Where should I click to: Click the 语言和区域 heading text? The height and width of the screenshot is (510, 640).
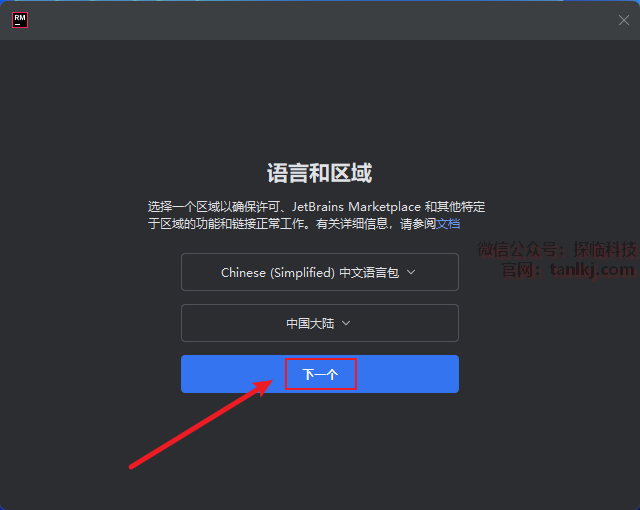320,173
